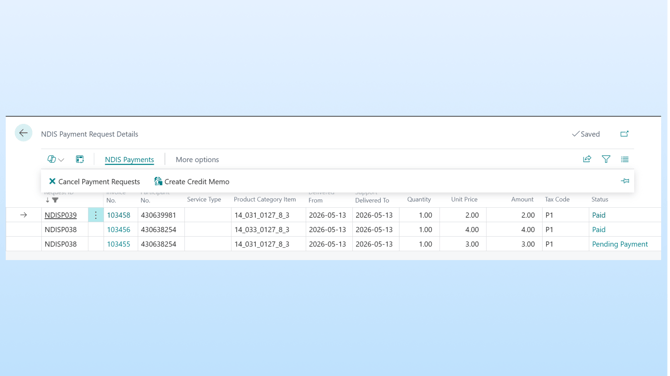This screenshot has width=670, height=376.
Task: Select product item 14_033_0127_8_3 cell
Action: click(268, 229)
